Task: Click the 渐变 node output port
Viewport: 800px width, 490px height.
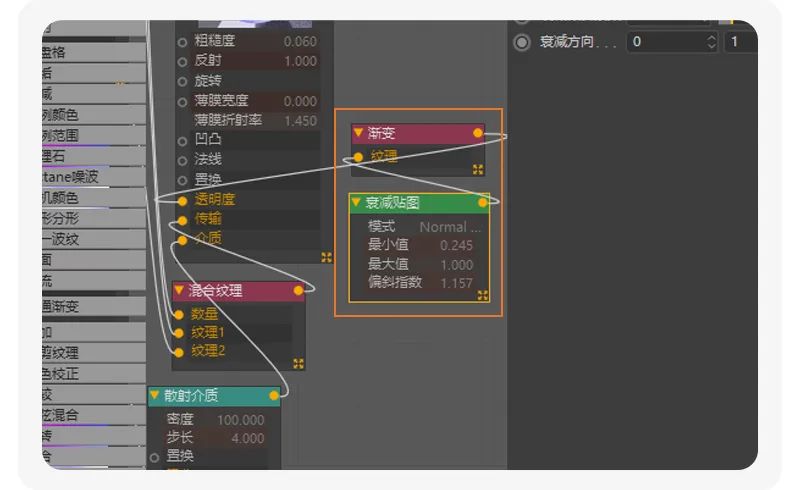Action: 478,133
